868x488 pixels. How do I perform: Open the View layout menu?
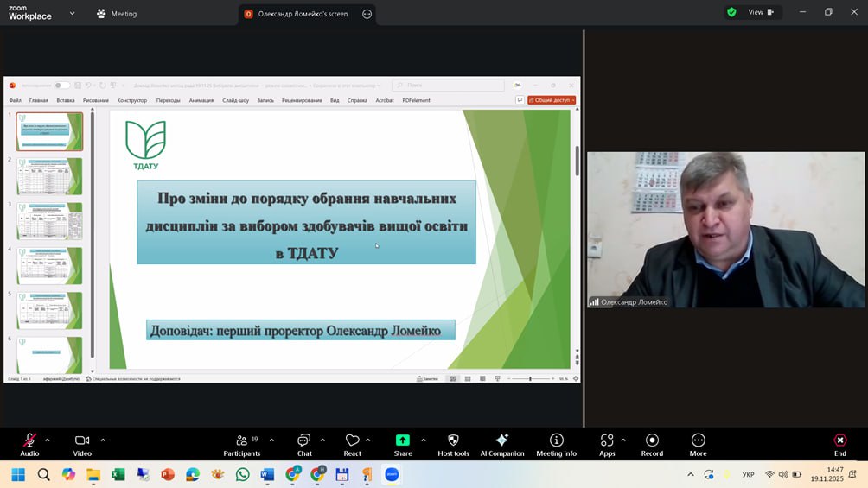point(761,12)
